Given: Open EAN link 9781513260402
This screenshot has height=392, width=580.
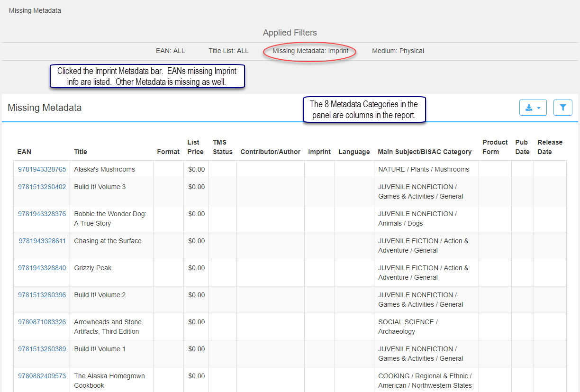Looking at the screenshot, I should 42,187.
